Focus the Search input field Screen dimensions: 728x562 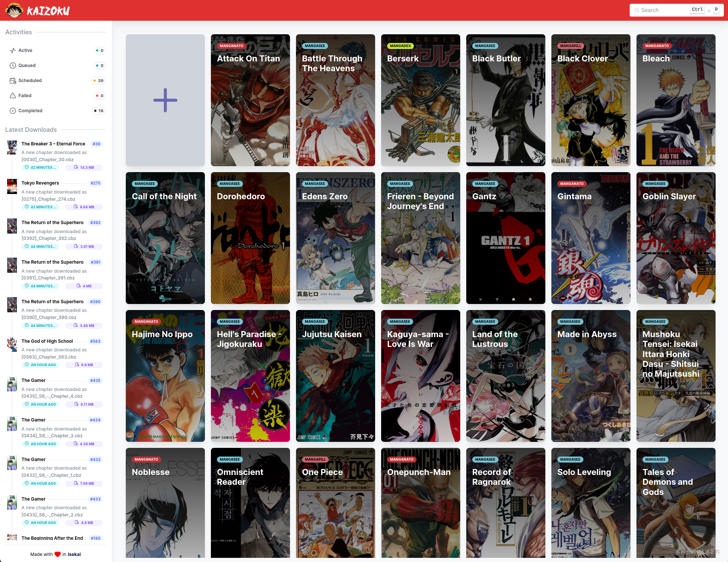pos(663,10)
